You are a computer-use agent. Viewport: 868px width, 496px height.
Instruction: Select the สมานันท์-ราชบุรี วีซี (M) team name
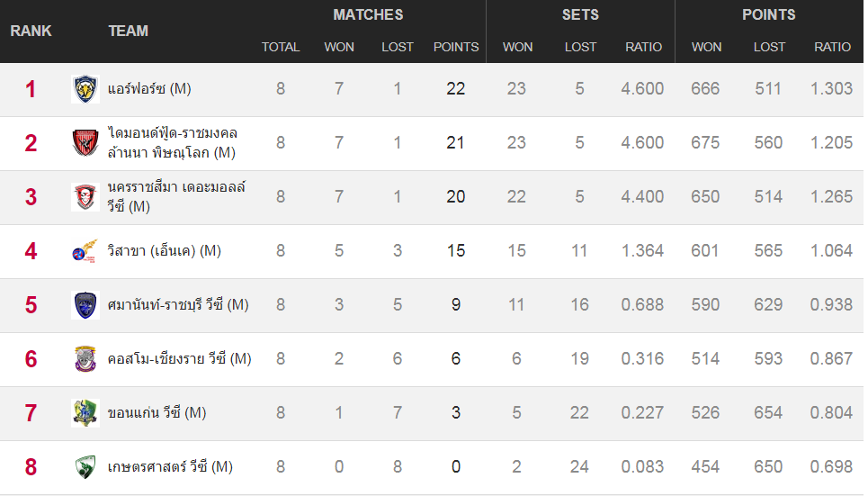(x=178, y=305)
